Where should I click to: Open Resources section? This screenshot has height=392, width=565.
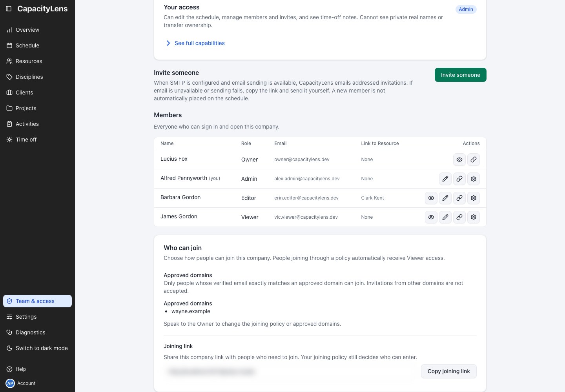(37, 61)
